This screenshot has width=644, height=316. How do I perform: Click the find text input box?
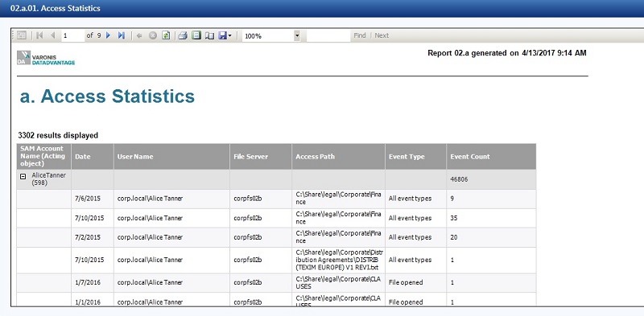tap(328, 35)
